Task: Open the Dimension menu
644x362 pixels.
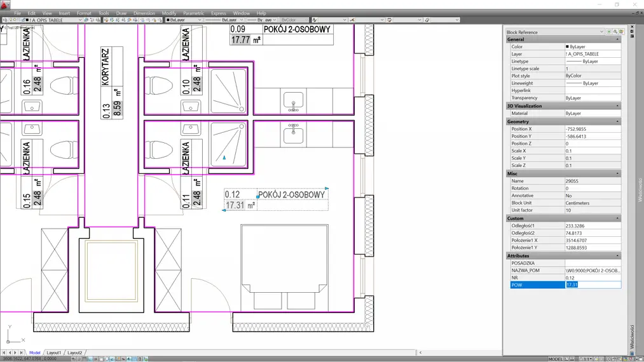Action: [144, 13]
